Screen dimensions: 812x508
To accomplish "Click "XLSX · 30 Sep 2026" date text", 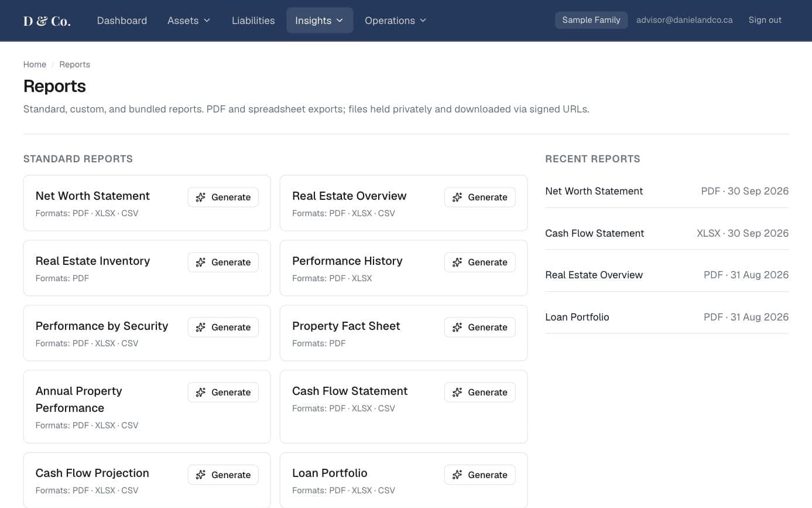I will pos(742,233).
